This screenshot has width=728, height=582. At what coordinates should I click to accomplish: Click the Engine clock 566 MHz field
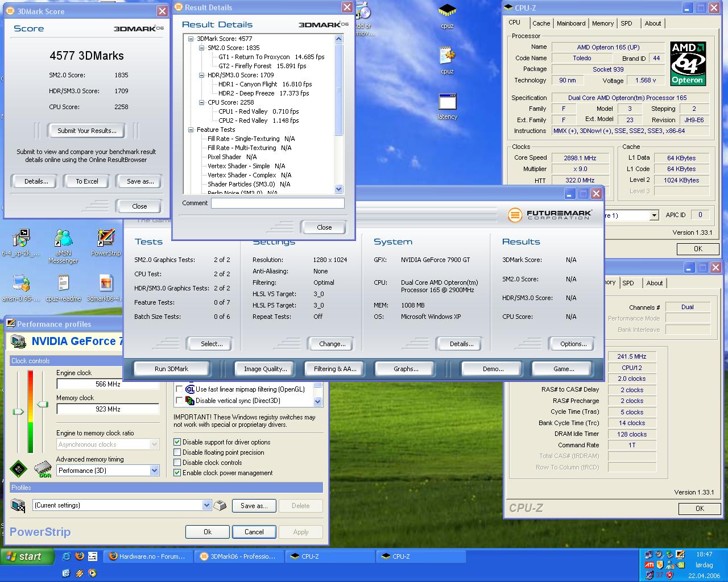107,384
